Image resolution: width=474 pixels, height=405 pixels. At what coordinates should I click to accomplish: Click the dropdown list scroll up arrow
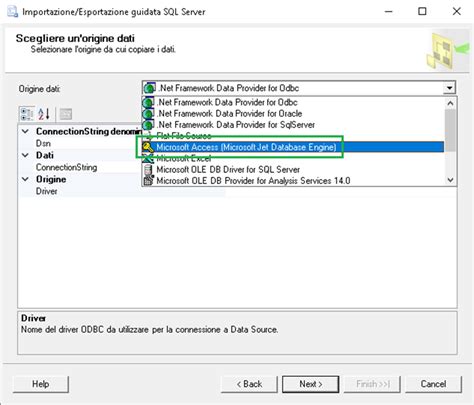[450, 103]
